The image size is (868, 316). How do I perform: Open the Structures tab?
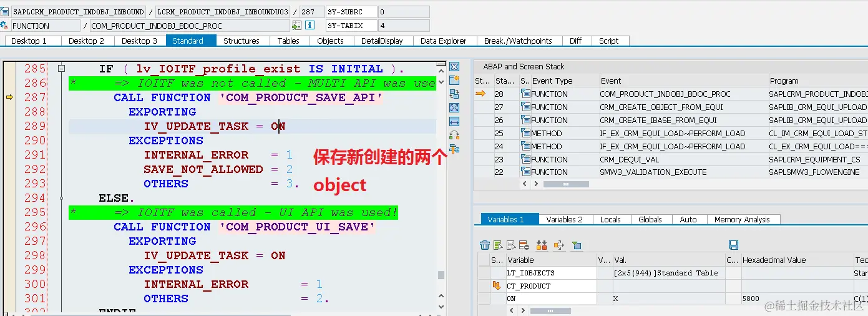(241, 41)
